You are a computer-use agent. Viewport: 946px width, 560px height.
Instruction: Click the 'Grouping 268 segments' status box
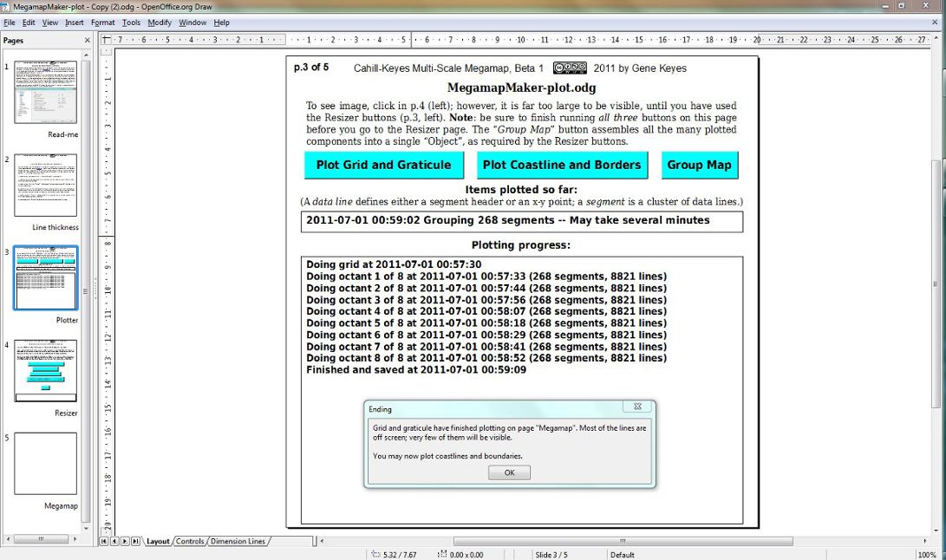tap(522, 221)
